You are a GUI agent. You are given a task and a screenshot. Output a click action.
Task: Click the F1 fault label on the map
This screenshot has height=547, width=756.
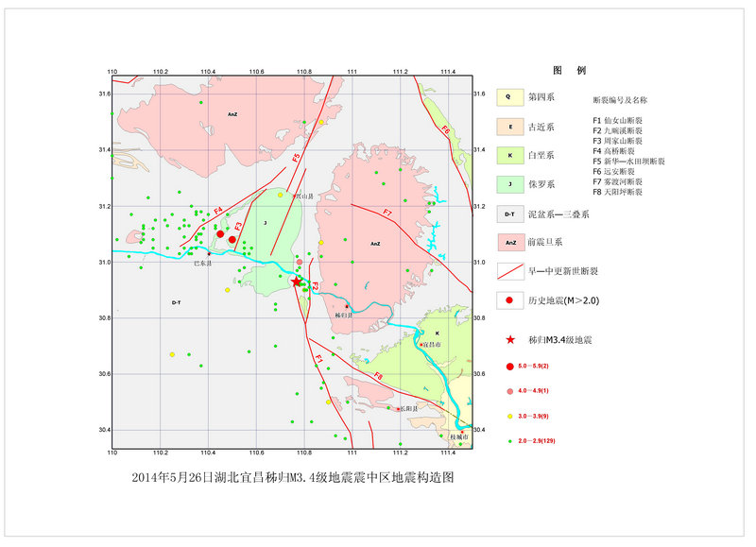pyautogui.click(x=319, y=359)
